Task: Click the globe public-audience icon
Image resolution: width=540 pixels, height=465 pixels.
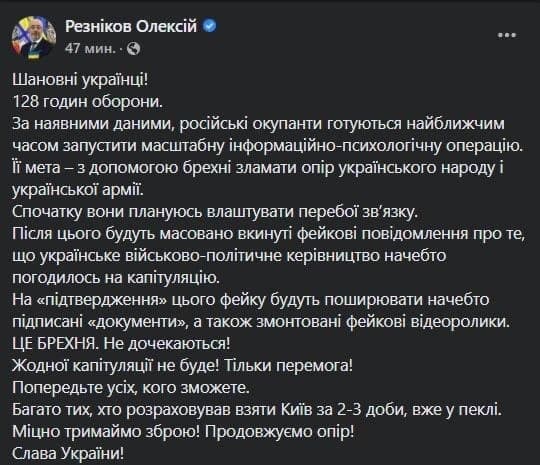Action: pyautogui.click(x=134, y=49)
